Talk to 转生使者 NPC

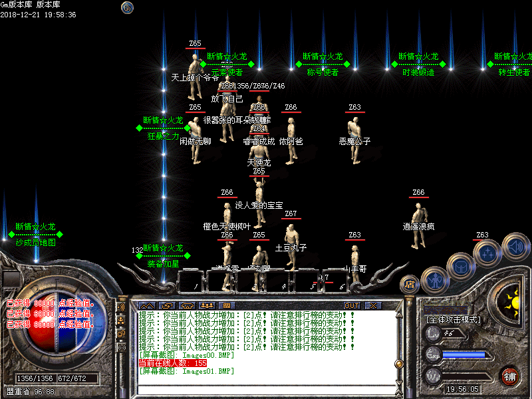pos(514,72)
